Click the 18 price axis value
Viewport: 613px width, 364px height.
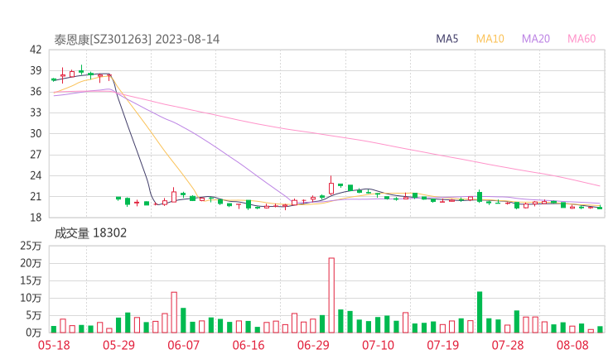click(36, 218)
